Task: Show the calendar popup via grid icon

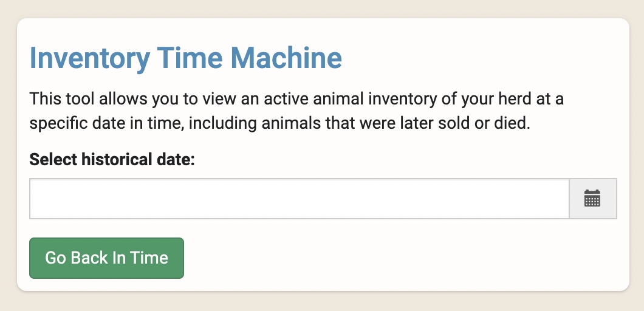Action: 592,198
